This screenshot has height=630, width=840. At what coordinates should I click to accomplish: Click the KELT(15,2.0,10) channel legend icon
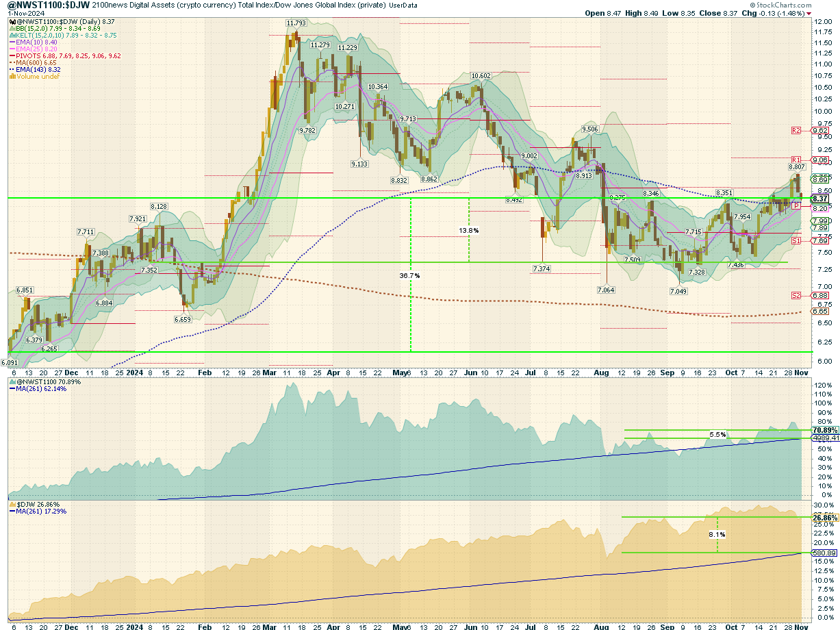pos(12,36)
